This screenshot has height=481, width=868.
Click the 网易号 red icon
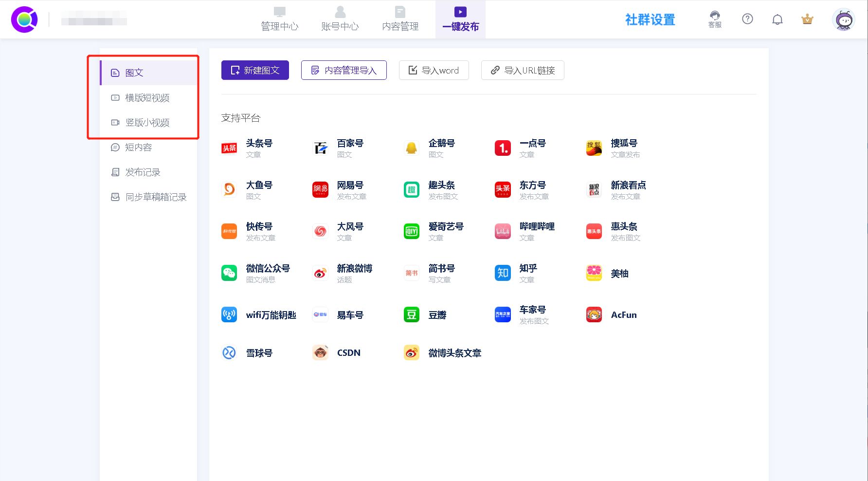point(320,190)
